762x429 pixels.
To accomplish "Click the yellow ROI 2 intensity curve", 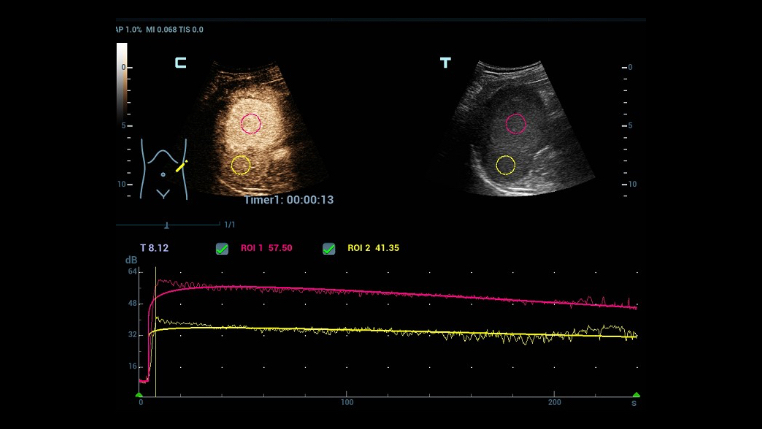I will point(400,332).
